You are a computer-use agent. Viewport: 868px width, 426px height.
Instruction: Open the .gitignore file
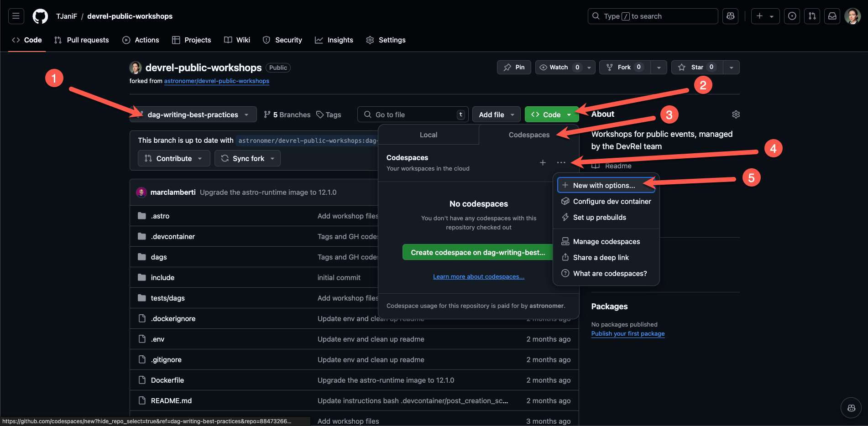[x=167, y=359]
